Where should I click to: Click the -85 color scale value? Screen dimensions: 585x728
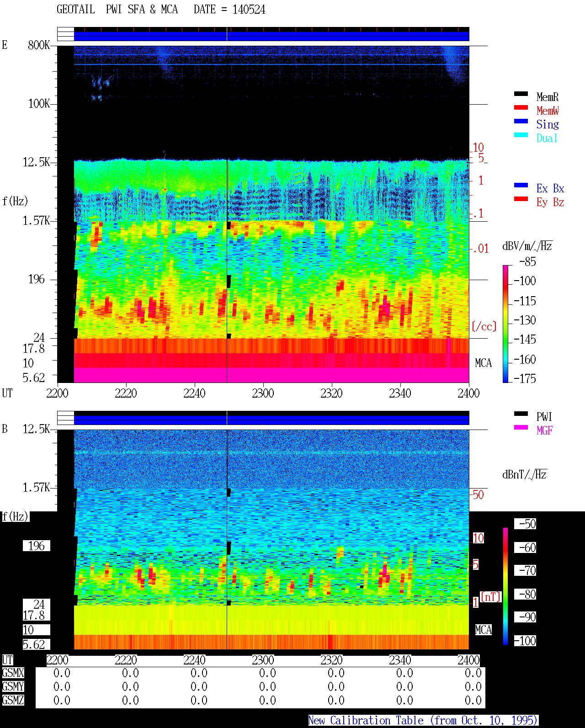click(x=527, y=262)
